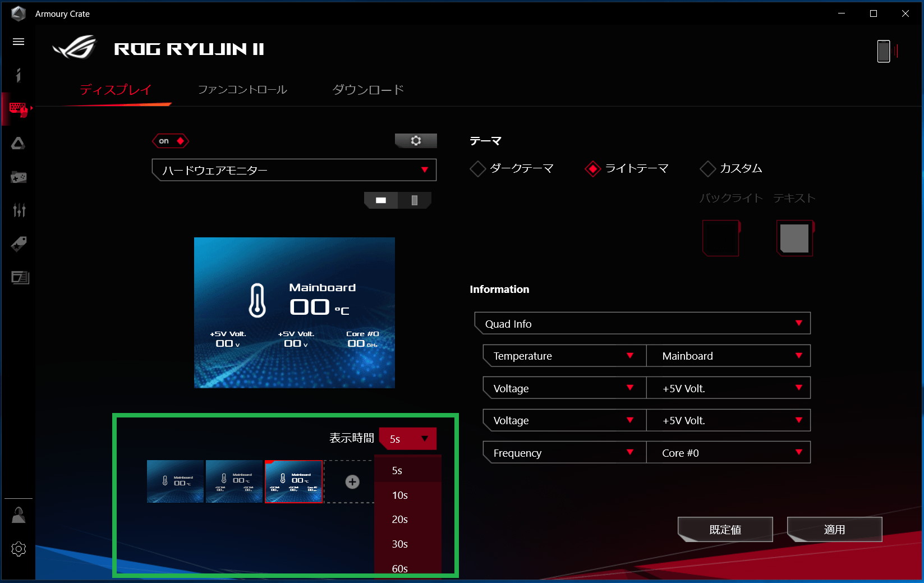Open the second +5V Volt. dropdown
This screenshot has height=583, width=924.
[728, 420]
